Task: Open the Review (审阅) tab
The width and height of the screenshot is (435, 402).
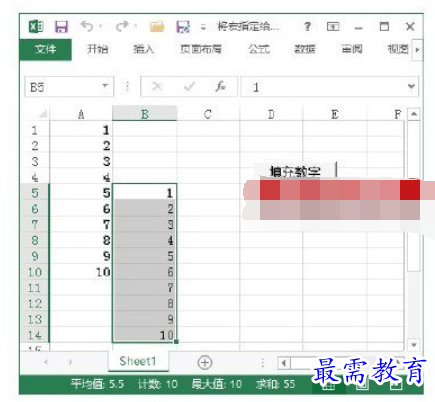Action: (x=352, y=49)
